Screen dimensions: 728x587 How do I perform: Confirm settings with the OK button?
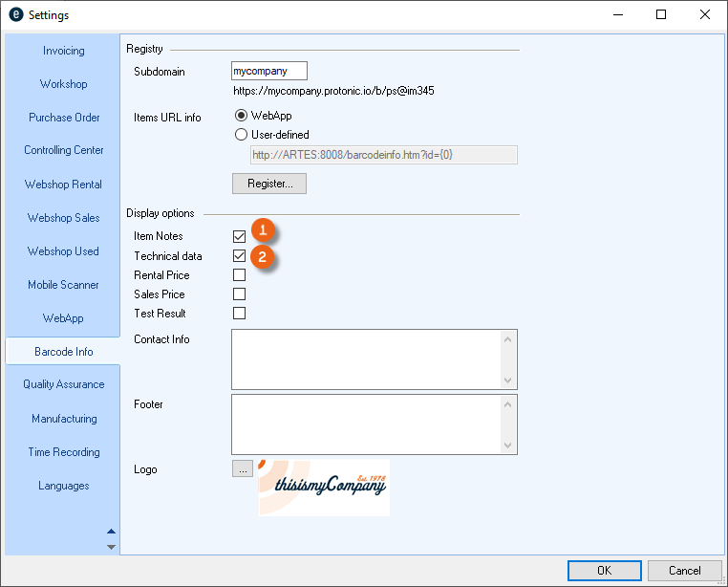[604, 571]
